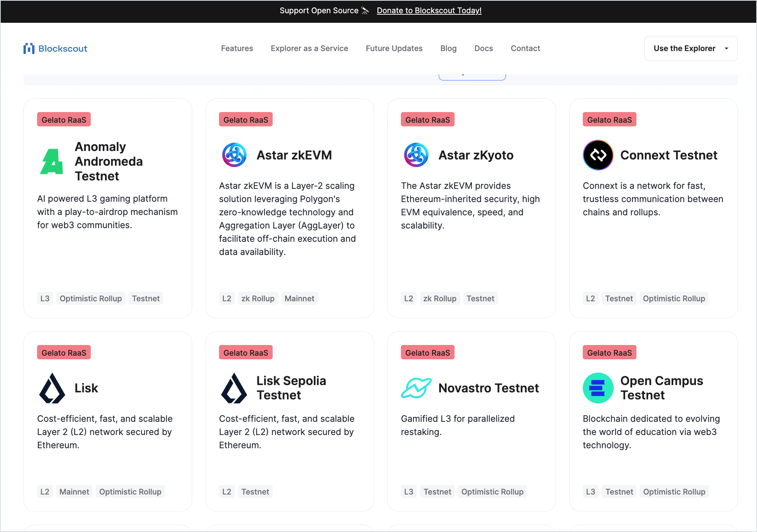Click Gelato RaaS badge on Anomaly card
The width and height of the screenshot is (757, 532).
64,119
